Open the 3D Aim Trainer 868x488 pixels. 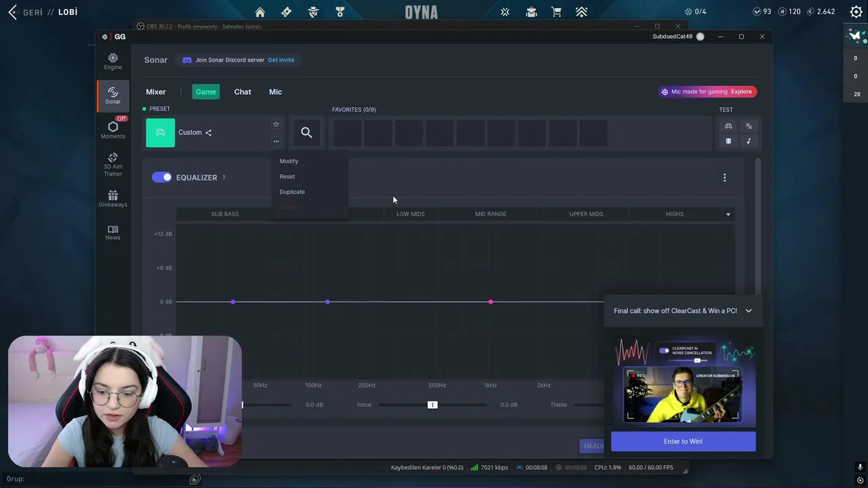[x=113, y=164]
